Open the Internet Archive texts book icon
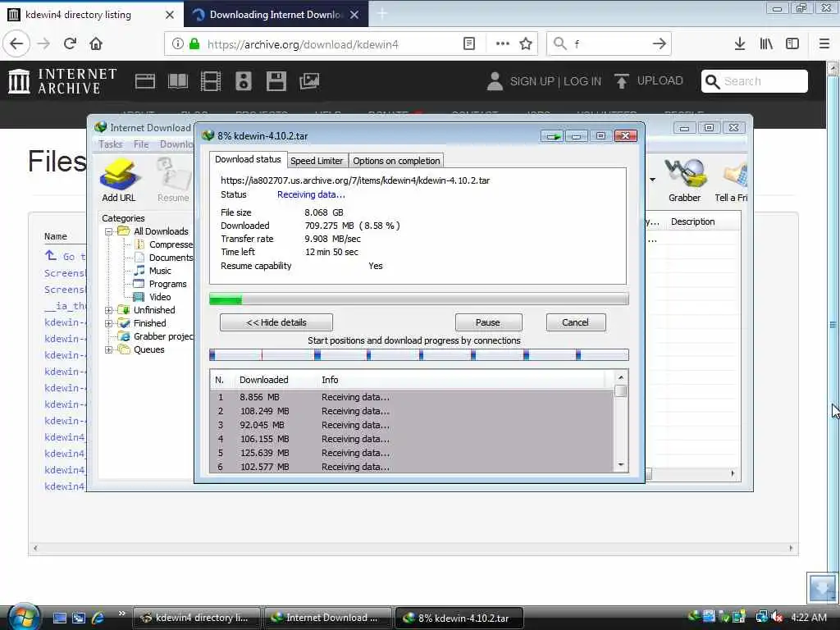Image resolution: width=840 pixels, height=630 pixels. pyautogui.click(x=178, y=81)
